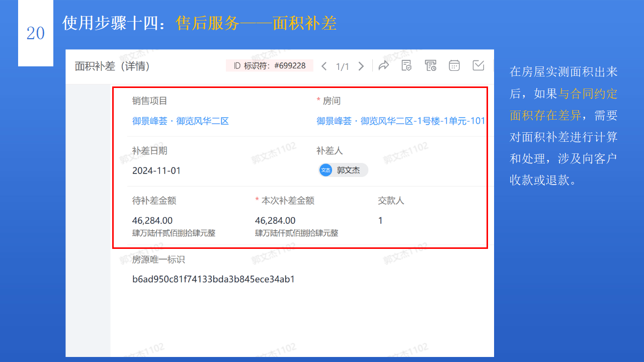Image resolution: width=644 pixels, height=362 pixels.
Task: Click the 文杰 avatar badge
Action: tap(326, 170)
